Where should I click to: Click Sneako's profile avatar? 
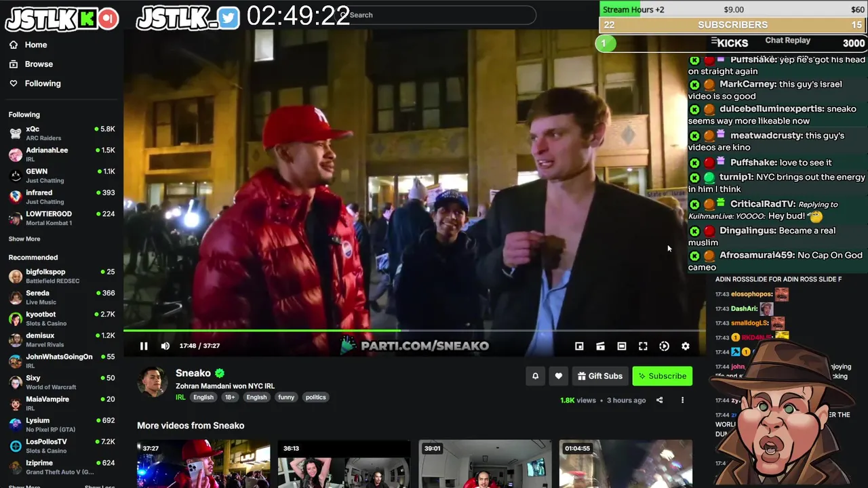(x=153, y=382)
